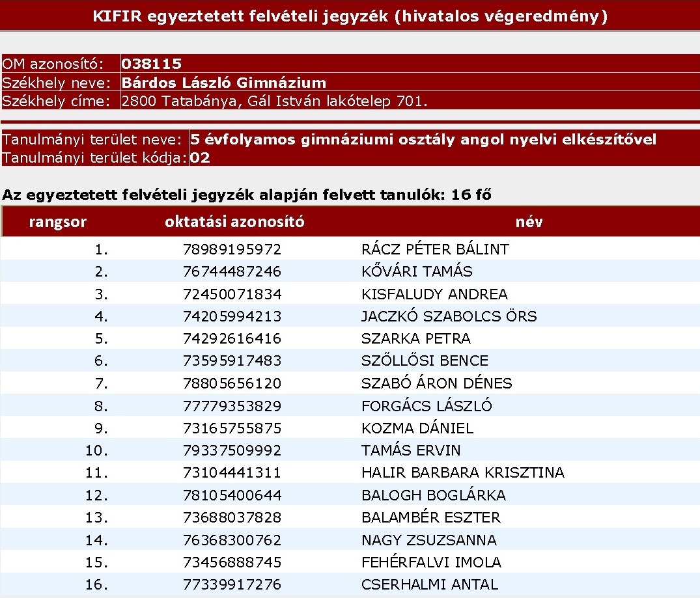Image resolution: width=700 pixels, height=598 pixels.
Task: Click rank number 10. in the table
Action: tap(96, 450)
